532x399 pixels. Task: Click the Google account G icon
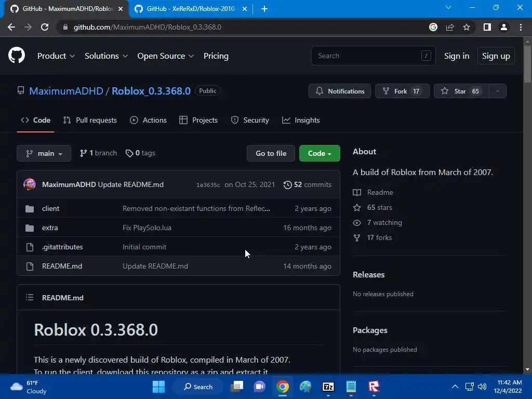433,27
